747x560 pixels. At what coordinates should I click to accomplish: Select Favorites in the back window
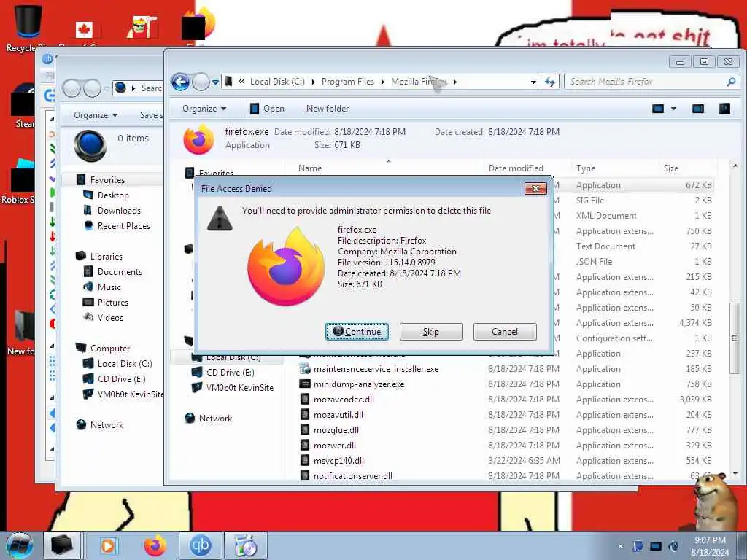(107, 179)
